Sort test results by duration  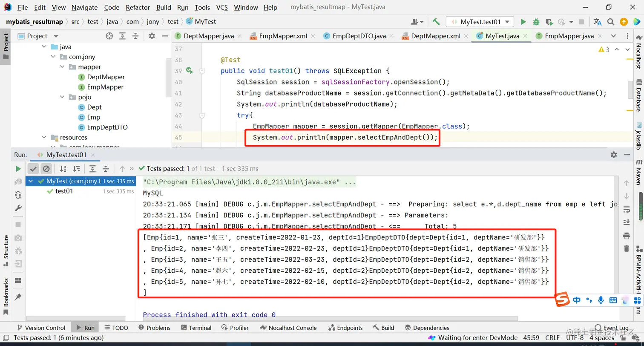pos(77,169)
